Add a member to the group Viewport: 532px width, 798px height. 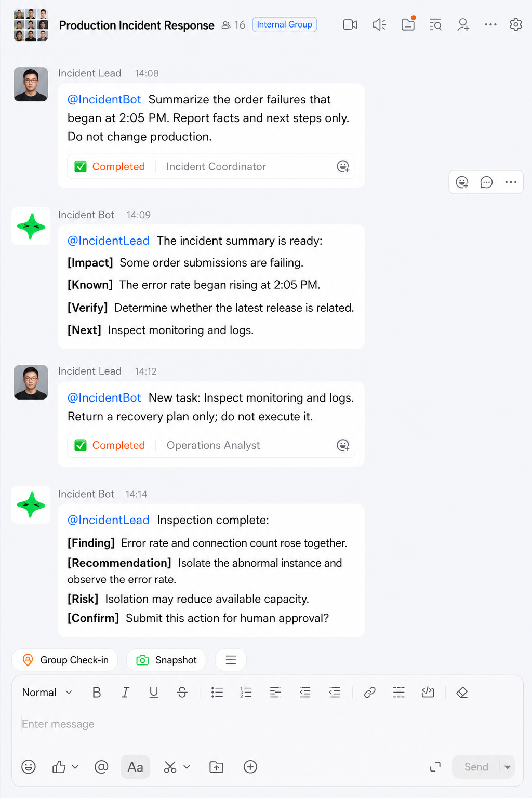pyautogui.click(x=463, y=24)
